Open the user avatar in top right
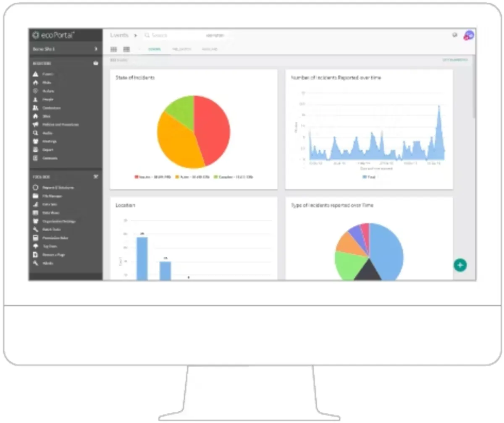The height and width of the screenshot is (423, 504). click(x=469, y=36)
